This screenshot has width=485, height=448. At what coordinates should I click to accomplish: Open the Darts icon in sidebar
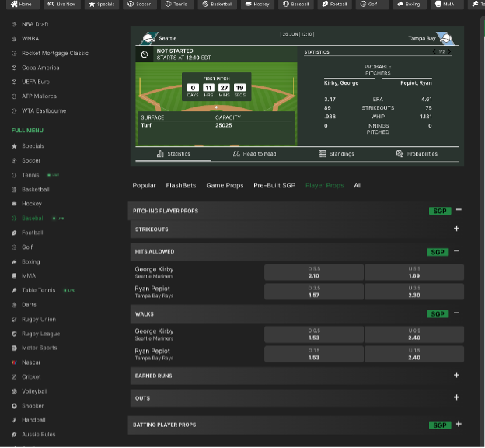[15, 305]
